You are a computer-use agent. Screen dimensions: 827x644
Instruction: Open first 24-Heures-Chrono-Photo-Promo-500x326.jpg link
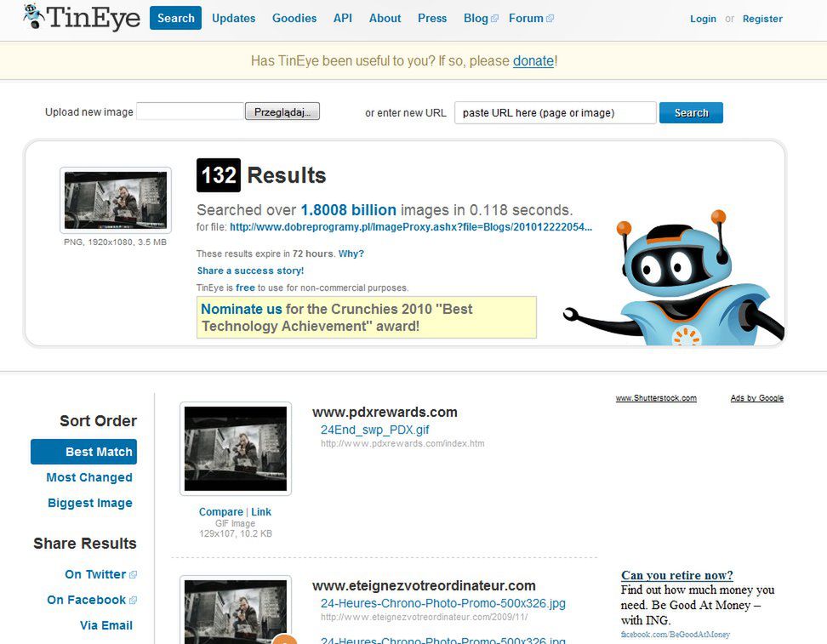[443, 603]
